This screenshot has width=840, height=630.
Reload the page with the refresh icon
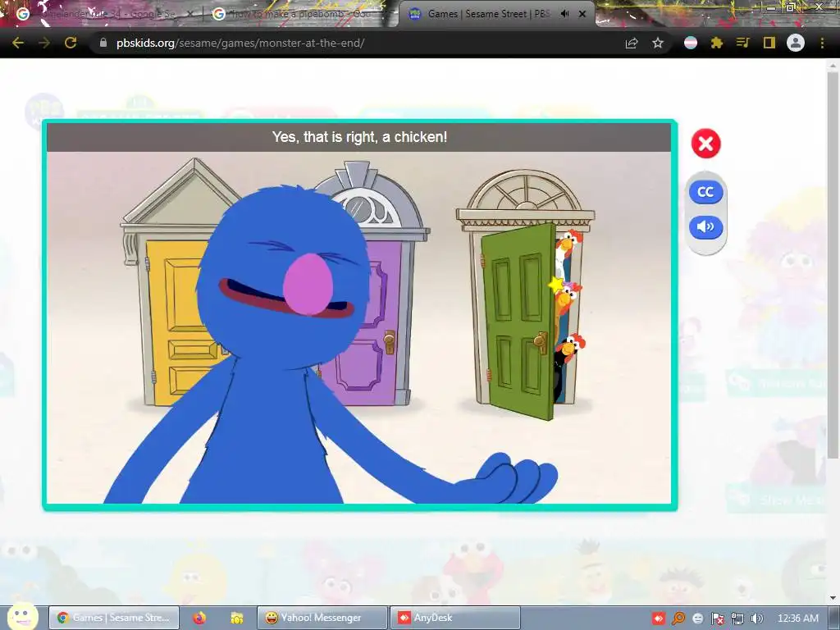click(x=71, y=43)
